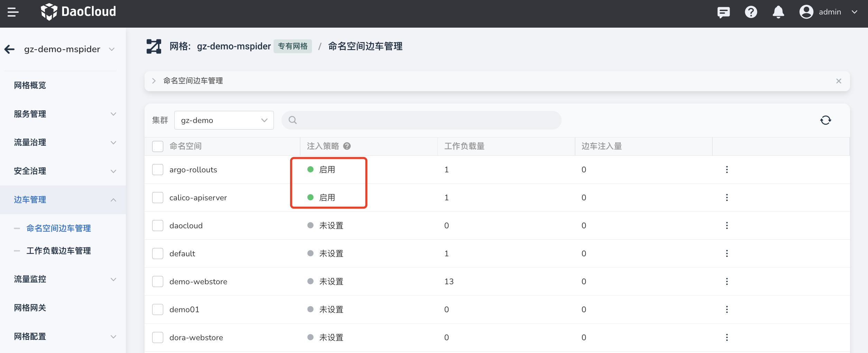Expand the gz-demo-mspider mesh selector
This screenshot has width=868, height=353.
pyautogui.click(x=112, y=49)
